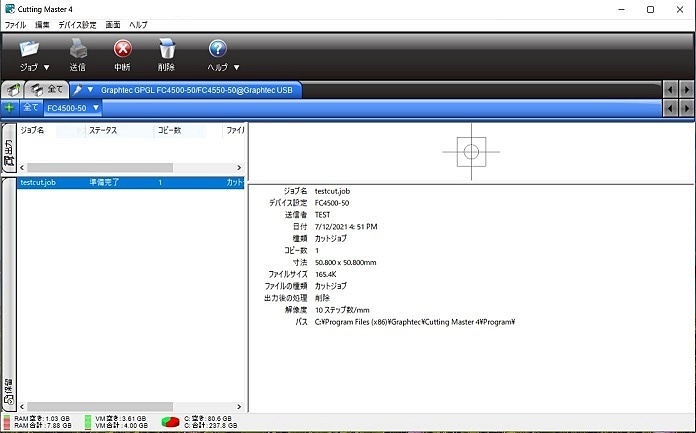Click left arrow of lower list scrollbar
This screenshot has width=696, height=433.
coord(22,406)
